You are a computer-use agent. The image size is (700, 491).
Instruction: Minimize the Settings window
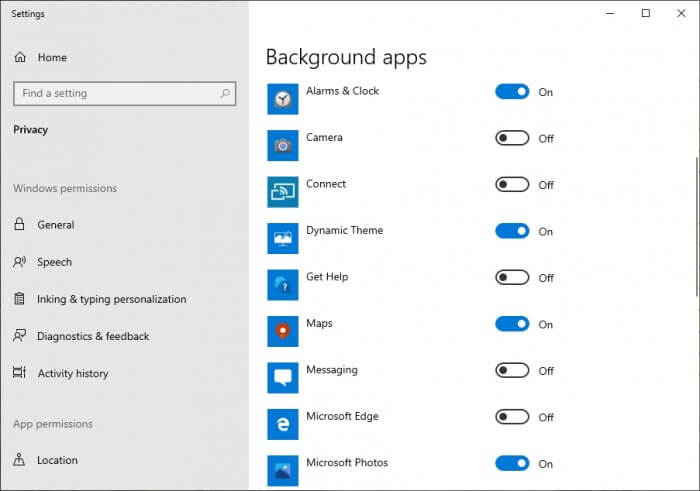(x=610, y=13)
